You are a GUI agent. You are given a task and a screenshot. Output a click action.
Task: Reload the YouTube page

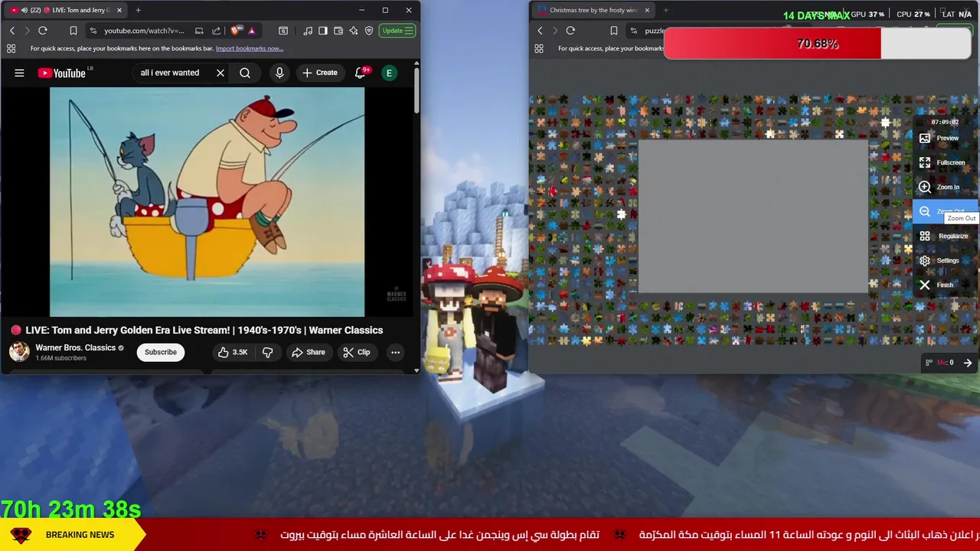43,31
